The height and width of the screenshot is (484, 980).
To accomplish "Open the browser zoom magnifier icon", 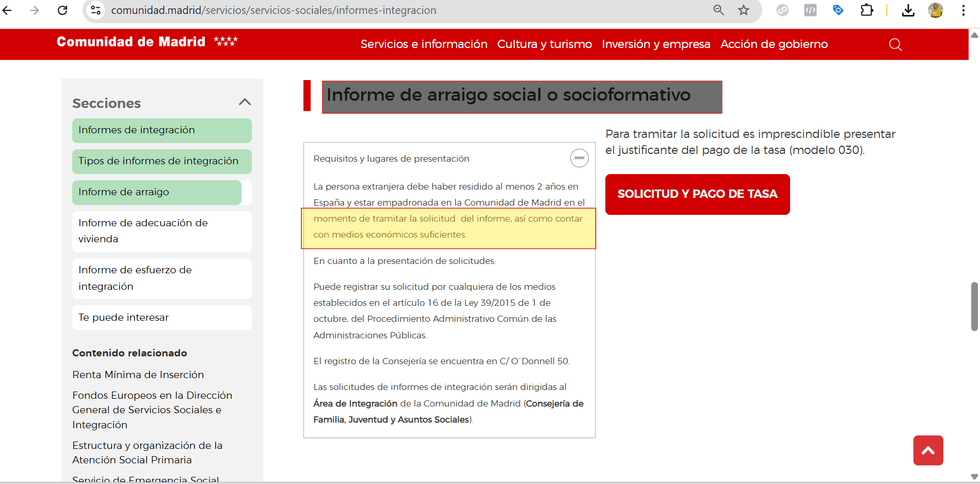I will click(x=718, y=10).
